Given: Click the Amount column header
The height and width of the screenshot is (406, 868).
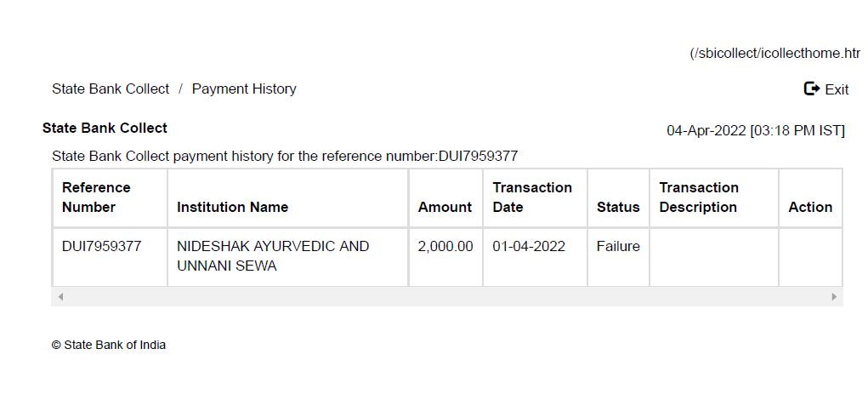Looking at the screenshot, I should coord(445,207).
